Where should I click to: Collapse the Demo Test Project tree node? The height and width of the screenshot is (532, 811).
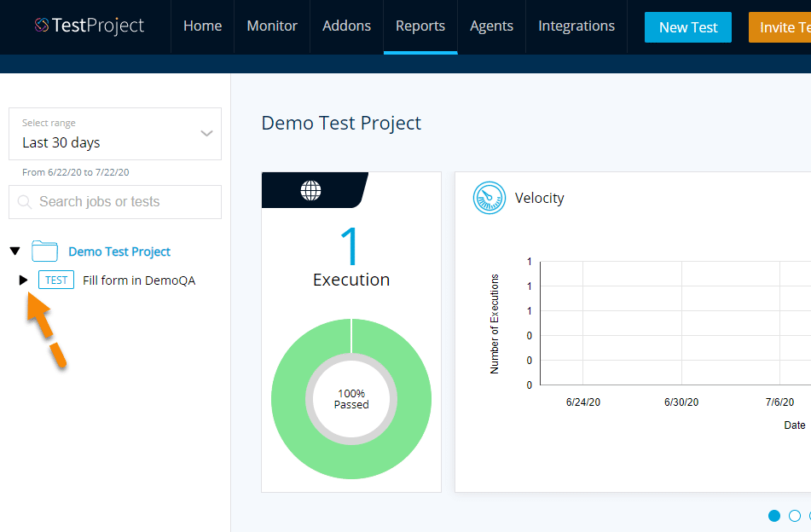pos(15,252)
